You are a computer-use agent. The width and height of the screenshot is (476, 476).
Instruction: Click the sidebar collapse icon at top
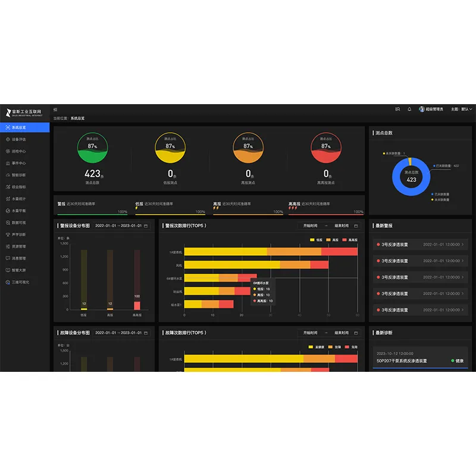(55, 109)
